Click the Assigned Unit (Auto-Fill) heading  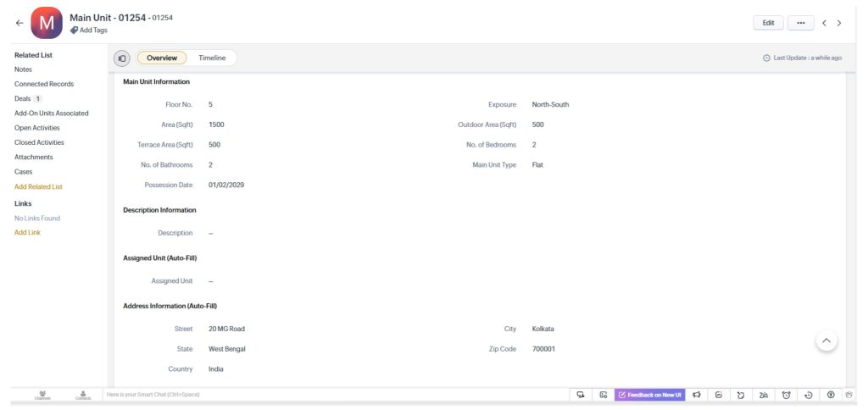(160, 258)
